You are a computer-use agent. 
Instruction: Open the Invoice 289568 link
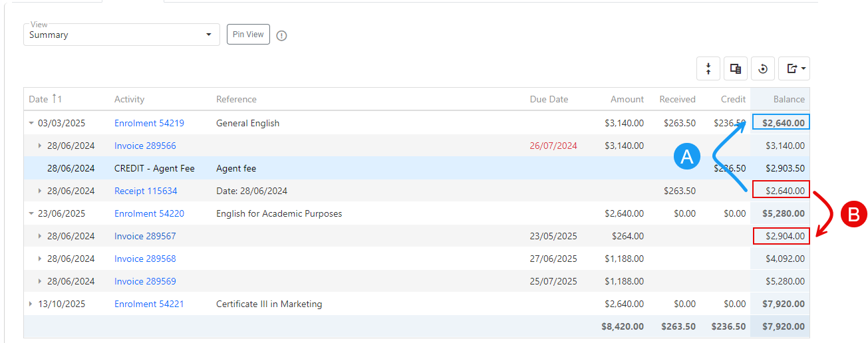(145, 259)
